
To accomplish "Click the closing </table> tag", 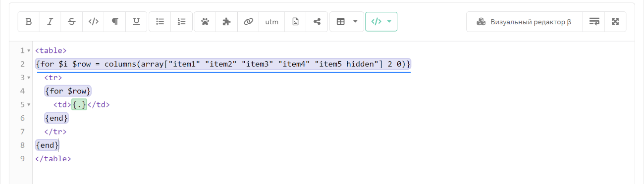I will tap(53, 159).
